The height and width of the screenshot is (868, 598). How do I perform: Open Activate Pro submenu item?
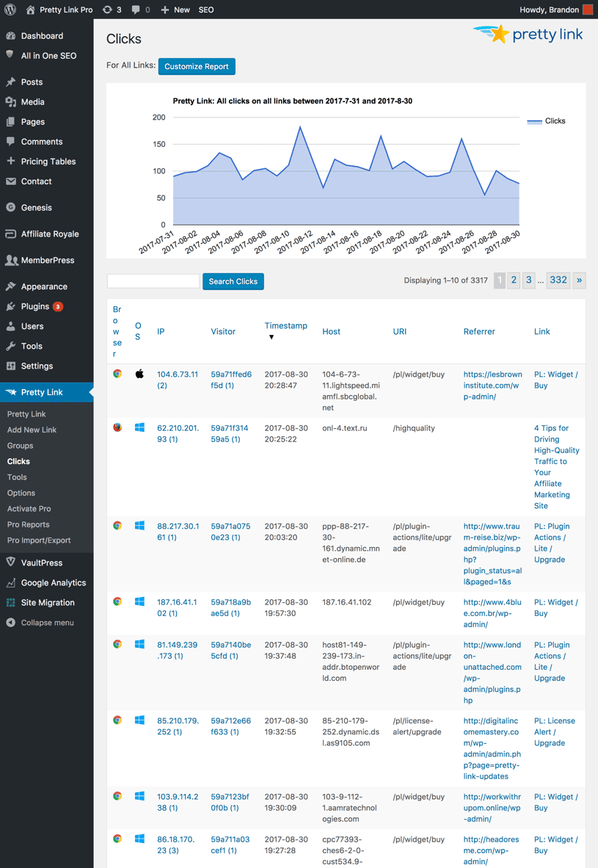[x=29, y=509]
